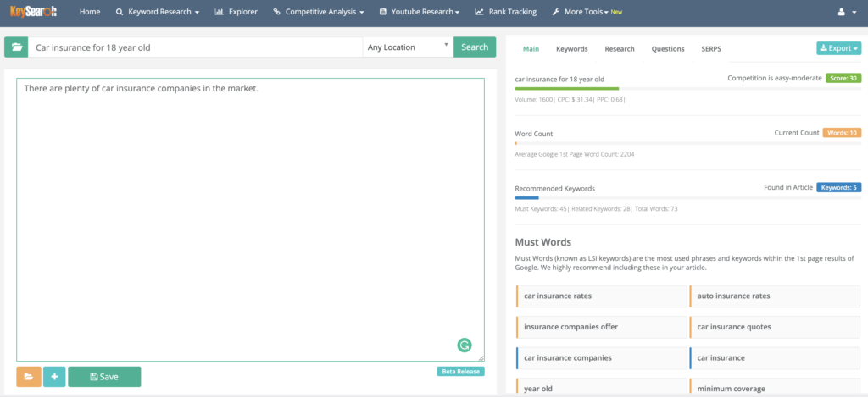Select the 'minimum coverage' must word

coord(775,388)
